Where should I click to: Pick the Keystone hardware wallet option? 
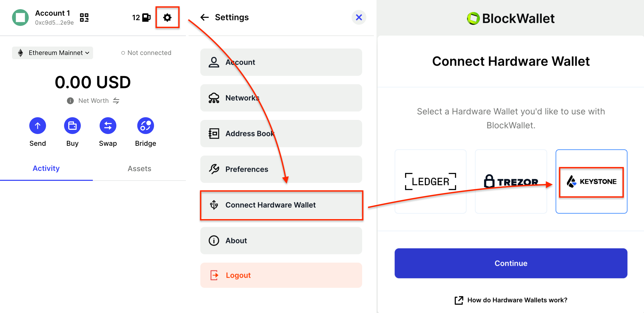[591, 181]
